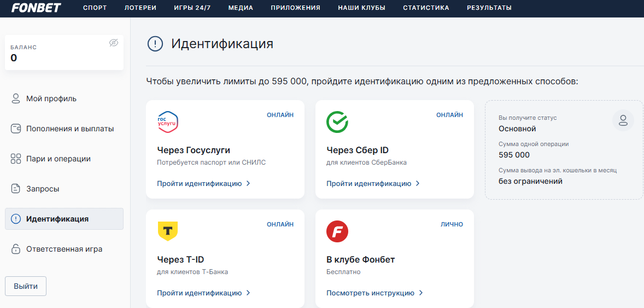
Task: Click ОНЛАЙН label on Сбер ID card
Action: [x=450, y=115]
